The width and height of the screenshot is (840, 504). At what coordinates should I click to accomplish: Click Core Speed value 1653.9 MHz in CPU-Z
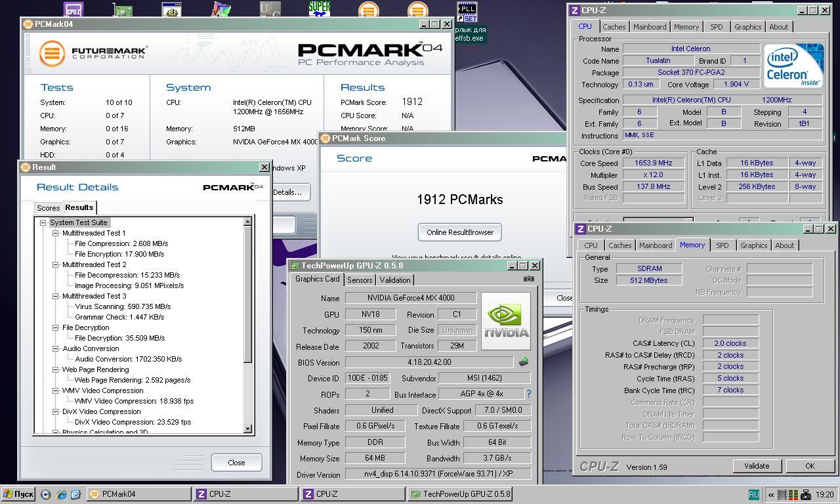pos(653,163)
